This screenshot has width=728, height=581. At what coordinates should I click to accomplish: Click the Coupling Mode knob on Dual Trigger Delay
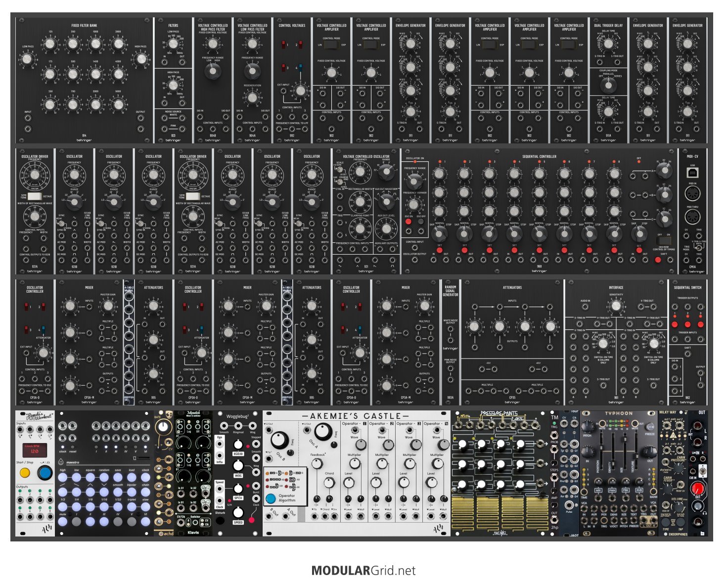608,86
